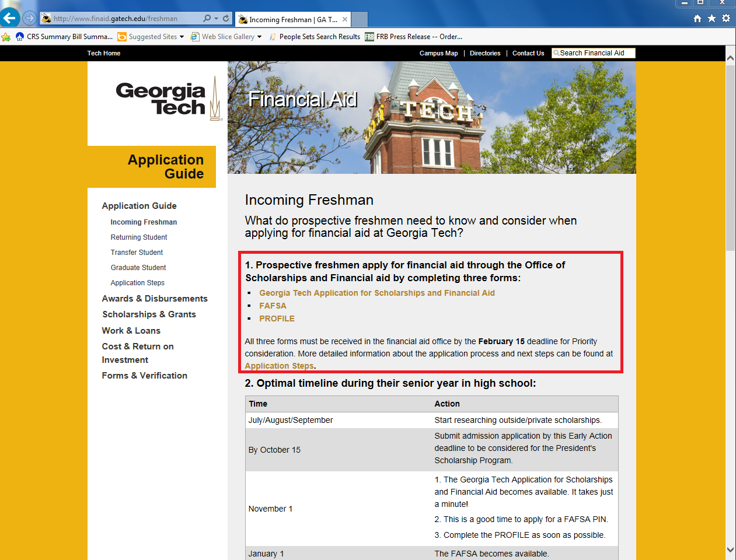Click the address bar search magnifier icon

pyautogui.click(x=207, y=18)
